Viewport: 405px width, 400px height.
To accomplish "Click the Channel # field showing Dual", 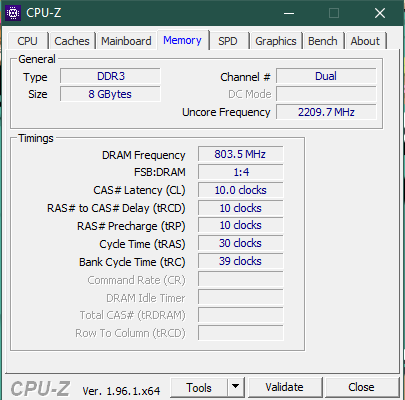I will tap(326, 76).
